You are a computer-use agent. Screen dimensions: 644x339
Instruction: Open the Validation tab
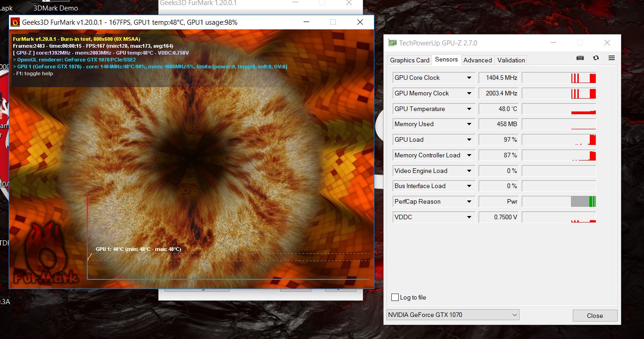point(511,60)
